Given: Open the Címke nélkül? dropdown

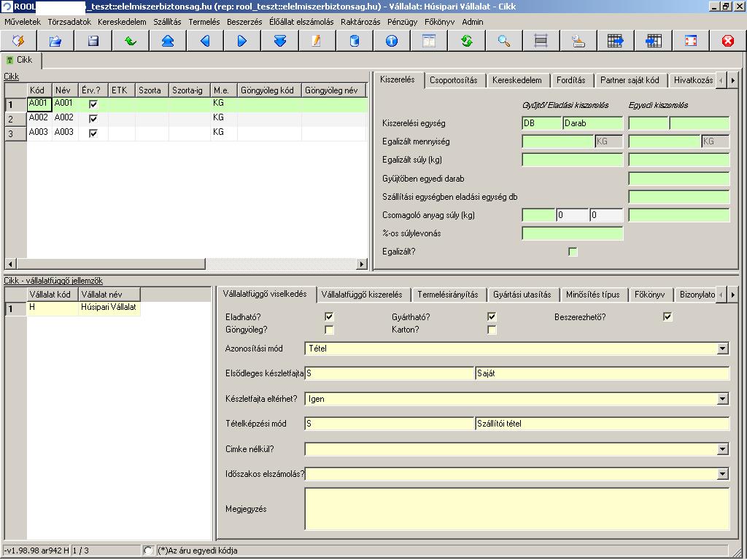Looking at the screenshot, I should [x=723, y=448].
